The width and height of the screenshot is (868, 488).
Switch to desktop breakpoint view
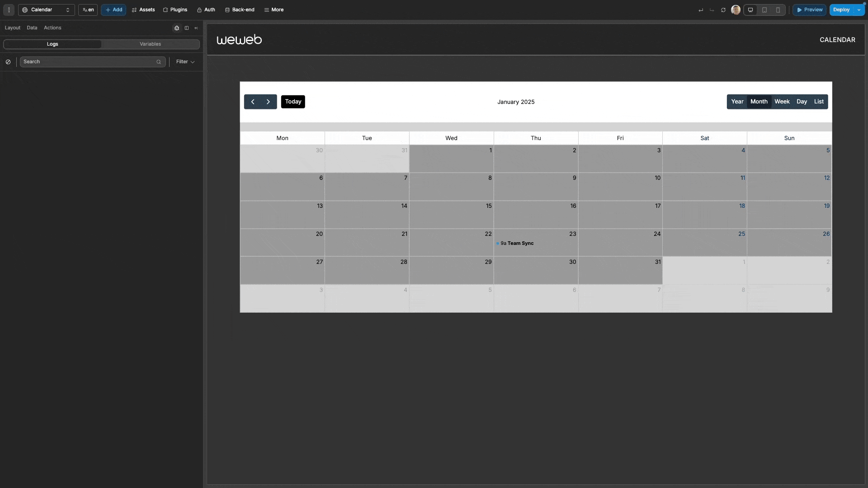pyautogui.click(x=750, y=10)
